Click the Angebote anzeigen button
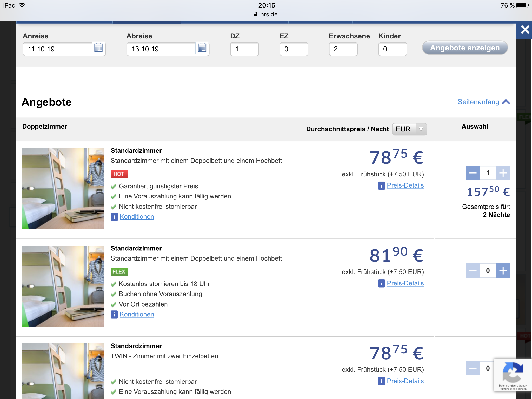 tap(465, 48)
